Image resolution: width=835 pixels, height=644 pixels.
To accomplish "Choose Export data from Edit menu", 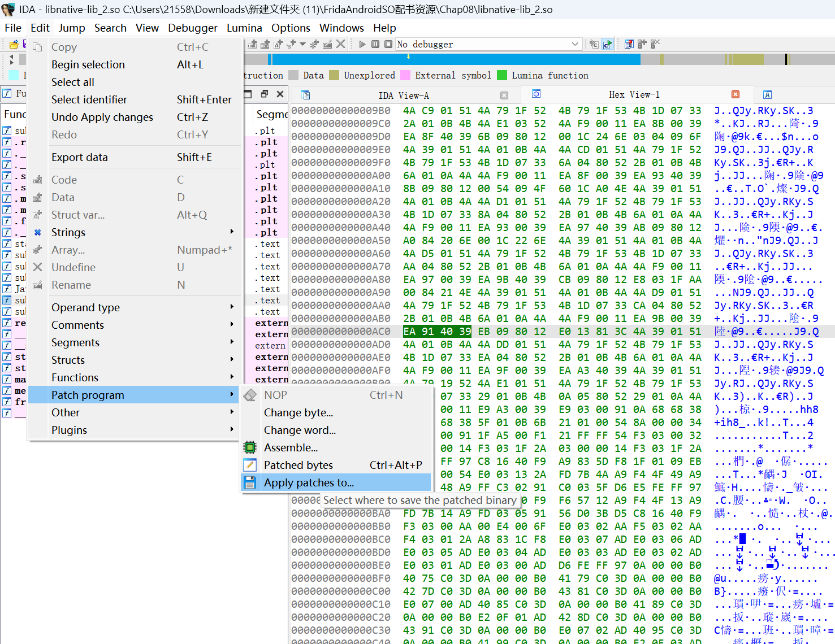I will click(x=136, y=157).
